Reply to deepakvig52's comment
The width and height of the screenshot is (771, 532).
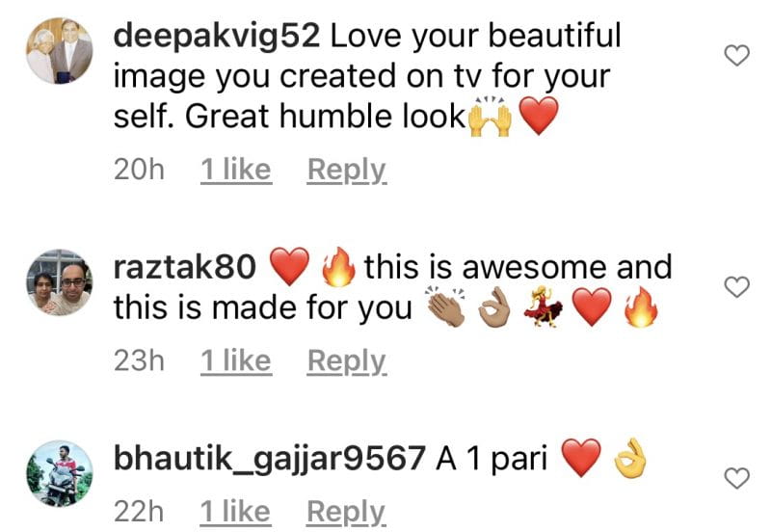click(x=347, y=171)
